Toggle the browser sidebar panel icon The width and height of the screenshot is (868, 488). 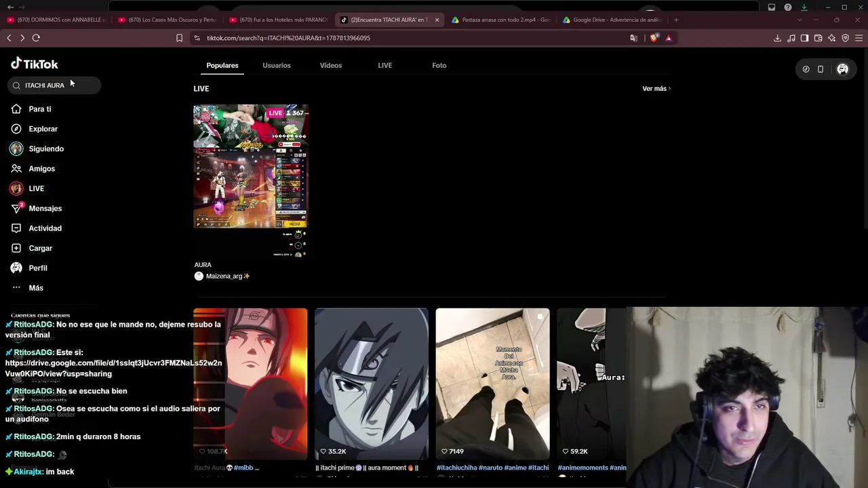(x=804, y=38)
